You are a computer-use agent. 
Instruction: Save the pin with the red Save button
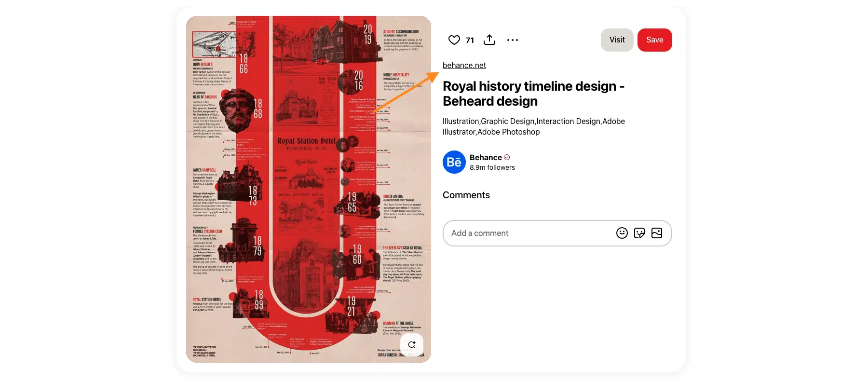click(x=654, y=40)
